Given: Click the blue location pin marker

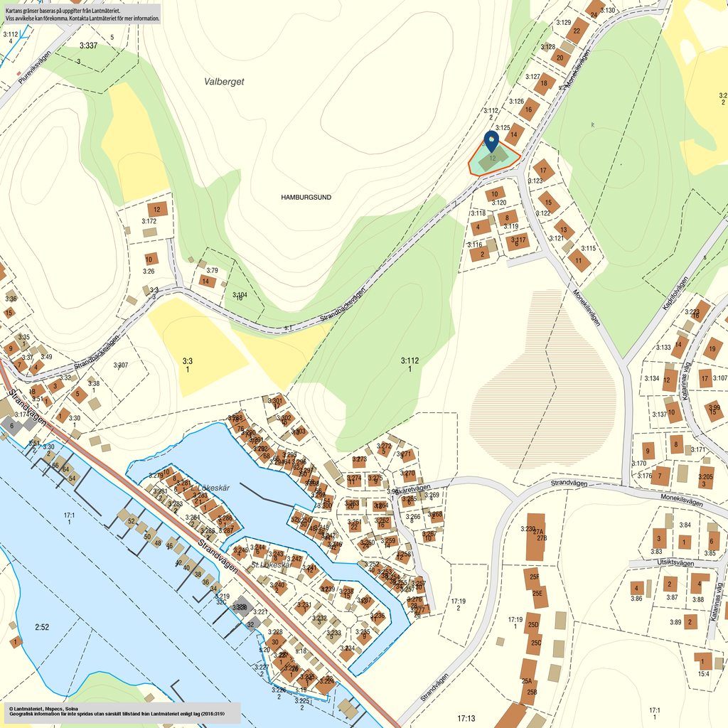Looking at the screenshot, I should pos(491,140).
